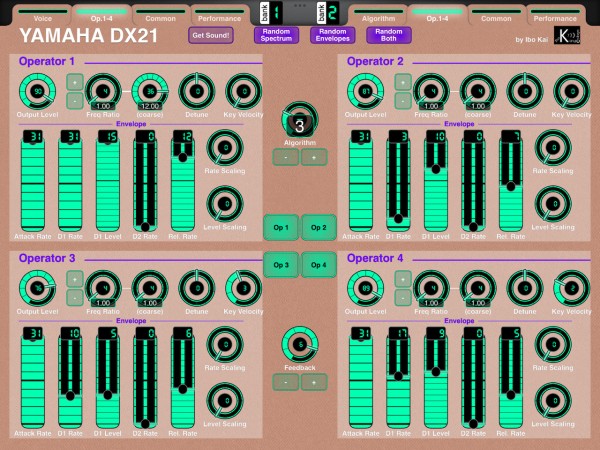Click the Kai logo icon
Screen dimensions: 600x450
567,35
